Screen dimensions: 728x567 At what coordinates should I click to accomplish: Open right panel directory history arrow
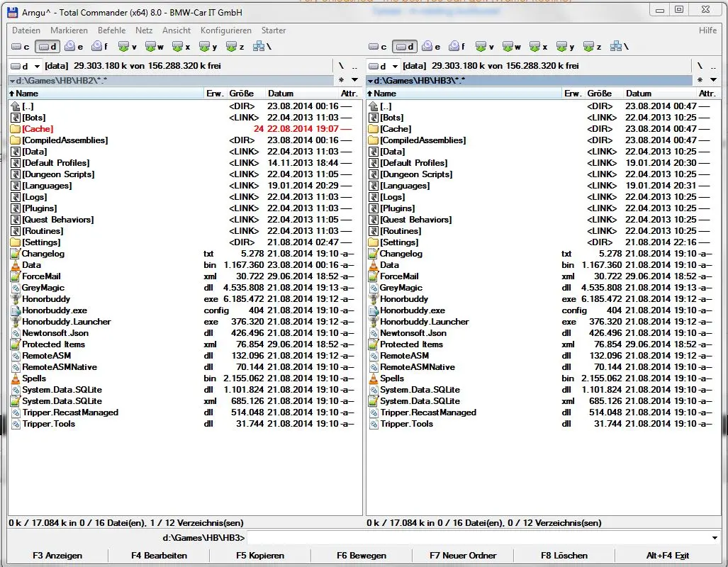(x=714, y=80)
